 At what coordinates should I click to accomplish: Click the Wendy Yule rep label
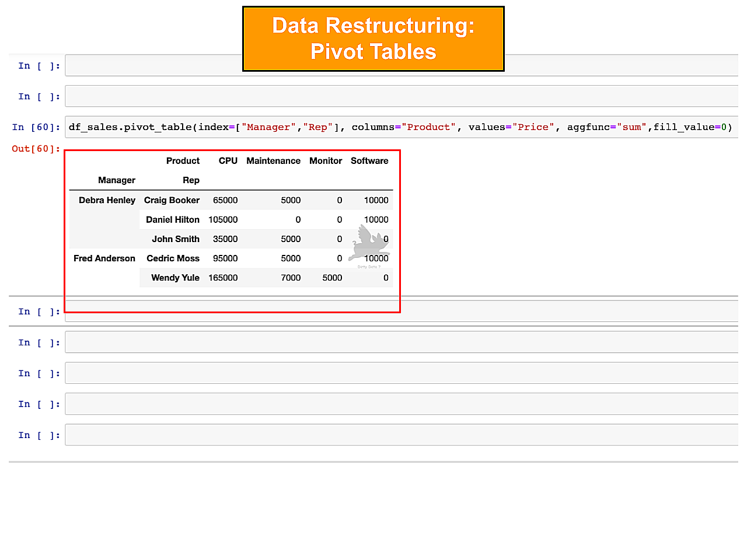coord(175,278)
